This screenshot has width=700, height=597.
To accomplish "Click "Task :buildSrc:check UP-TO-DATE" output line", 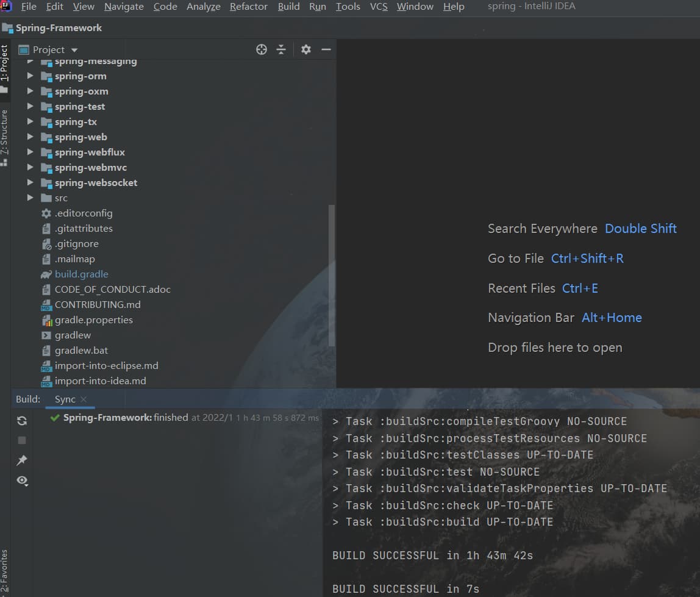I will [x=443, y=506].
